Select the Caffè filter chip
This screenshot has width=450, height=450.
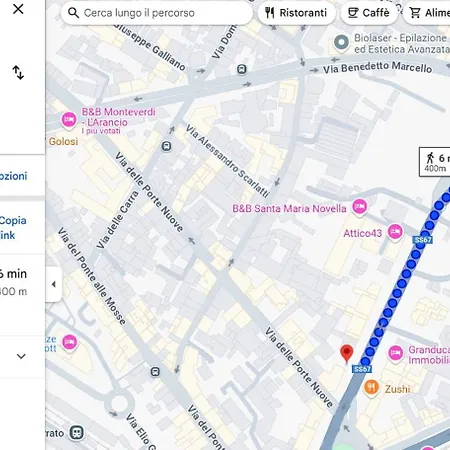[369, 13]
